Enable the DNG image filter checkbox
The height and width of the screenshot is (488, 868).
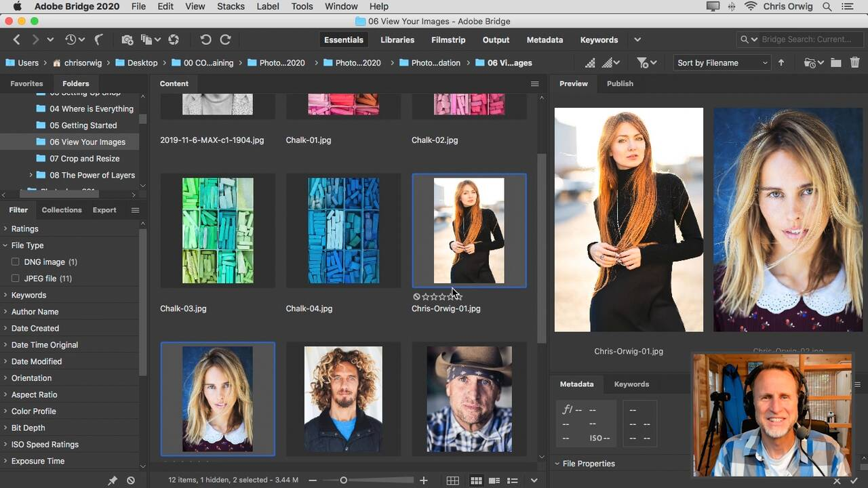coord(15,262)
